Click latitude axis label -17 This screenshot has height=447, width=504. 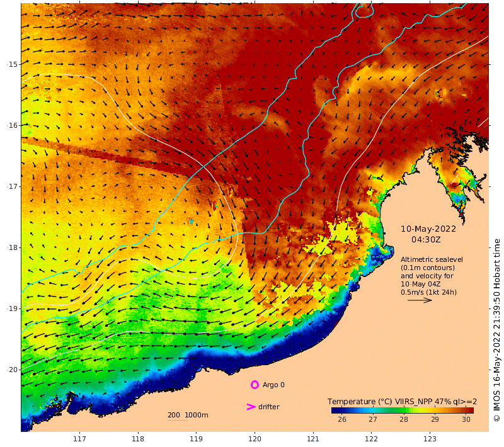12,186
